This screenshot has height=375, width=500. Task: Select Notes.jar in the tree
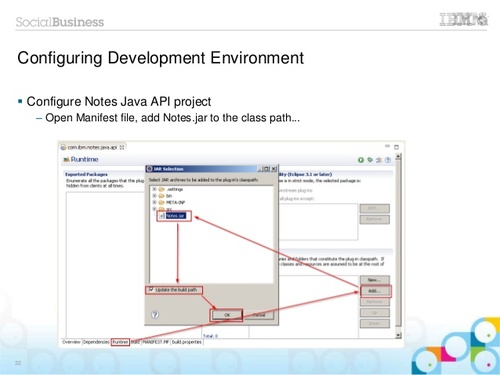[x=175, y=216]
